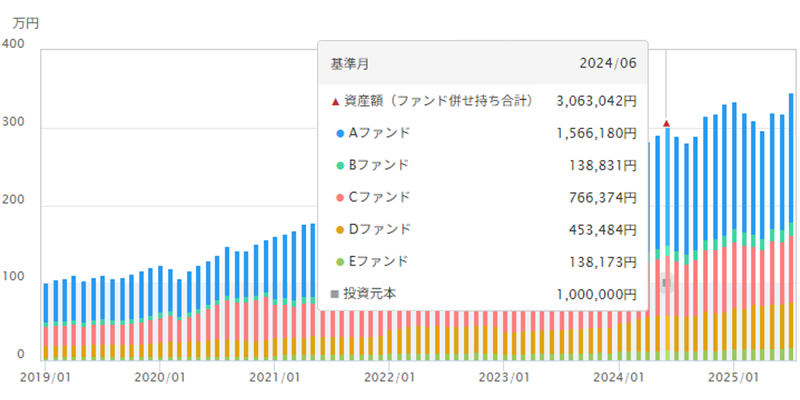Click the gray square next to 投資元本
The height and width of the screenshot is (400, 800).
click(335, 294)
